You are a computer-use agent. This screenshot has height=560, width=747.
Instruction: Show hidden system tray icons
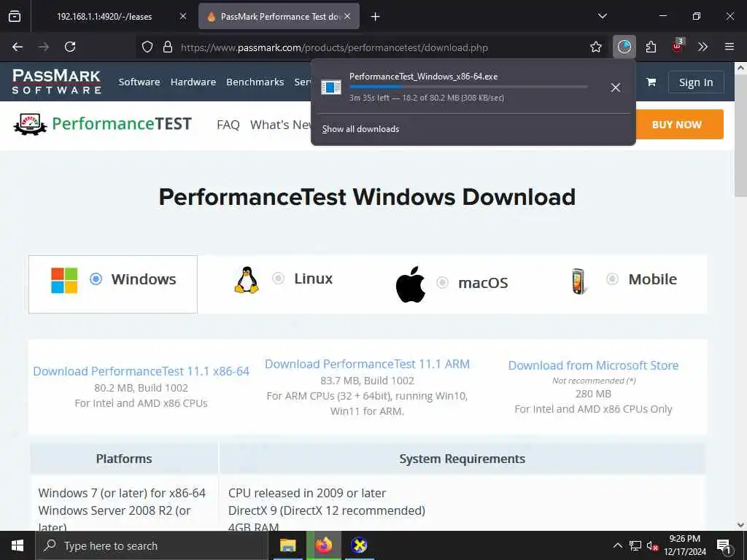(617, 545)
